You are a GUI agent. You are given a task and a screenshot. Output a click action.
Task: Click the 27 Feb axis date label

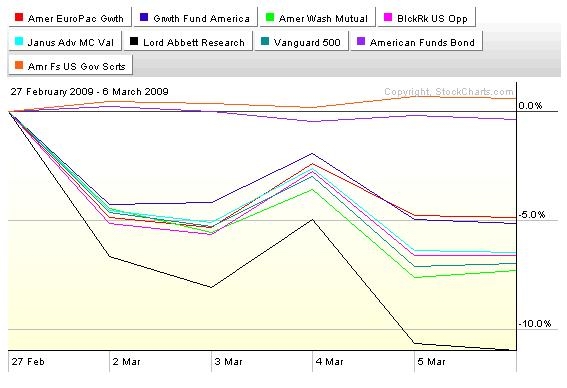click(28, 362)
